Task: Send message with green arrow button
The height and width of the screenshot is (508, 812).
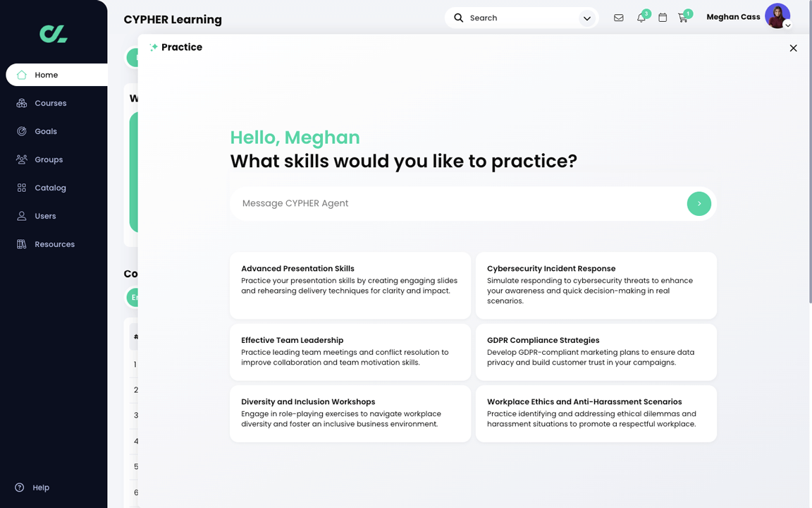Action: [x=699, y=204]
